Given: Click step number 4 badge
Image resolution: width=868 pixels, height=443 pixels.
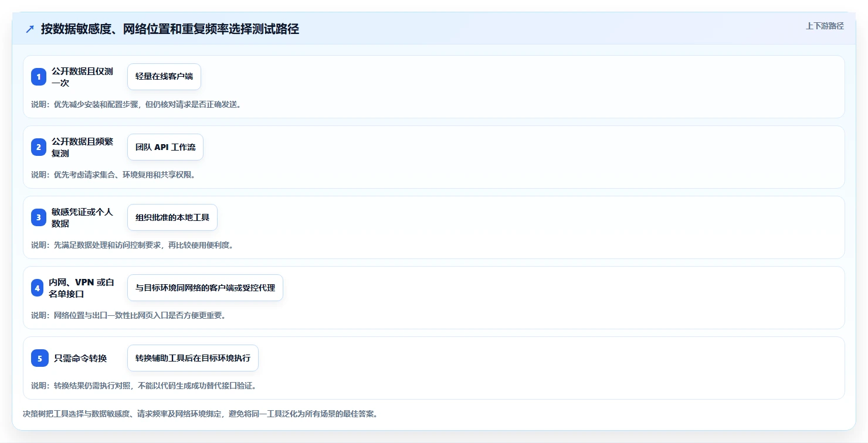Looking at the screenshot, I should (38, 288).
